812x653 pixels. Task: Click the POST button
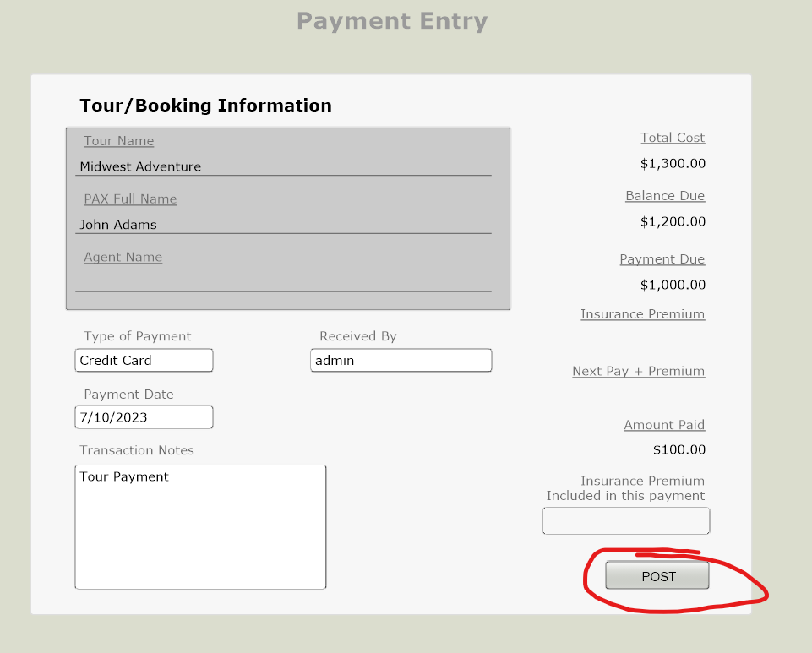click(x=657, y=576)
